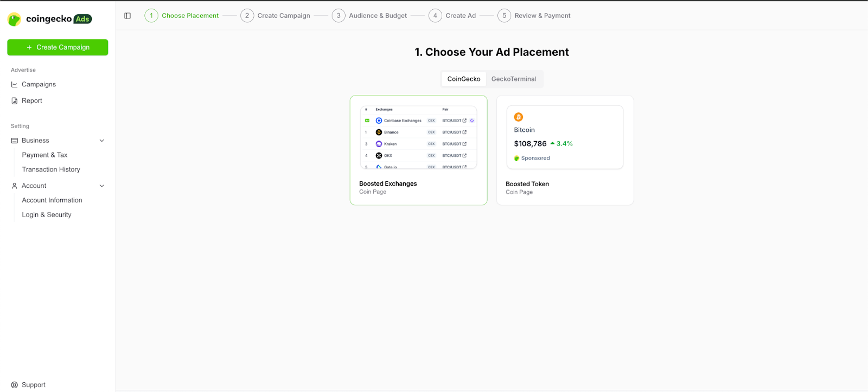Click the Account menu label
Viewport: 868px width, 392px height.
tap(34, 186)
